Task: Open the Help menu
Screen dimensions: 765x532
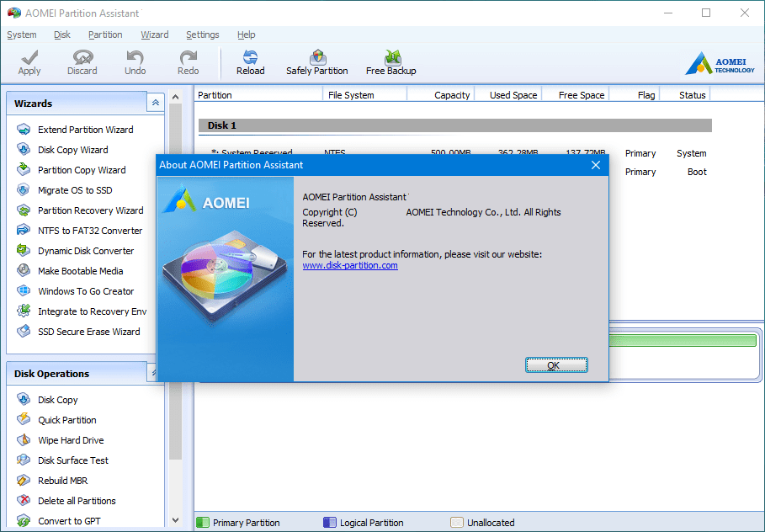Action: pyautogui.click(x=247, y=35)
